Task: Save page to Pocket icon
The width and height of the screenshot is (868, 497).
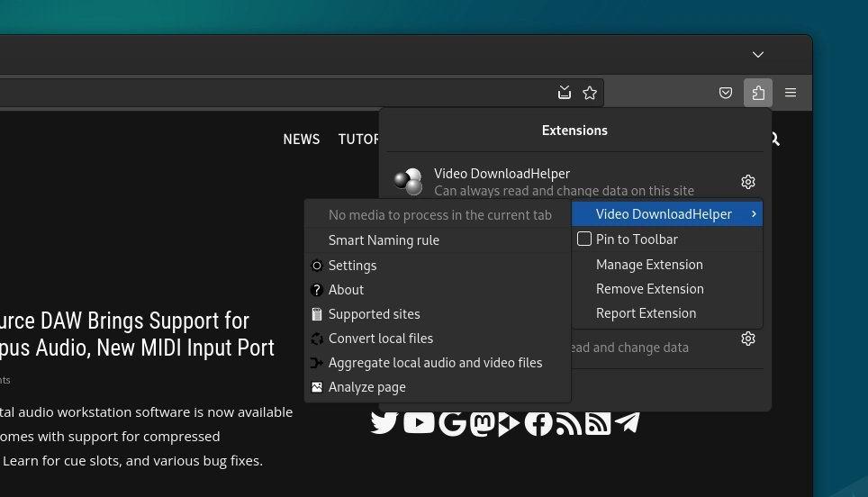Action: [x=726, y=93]
